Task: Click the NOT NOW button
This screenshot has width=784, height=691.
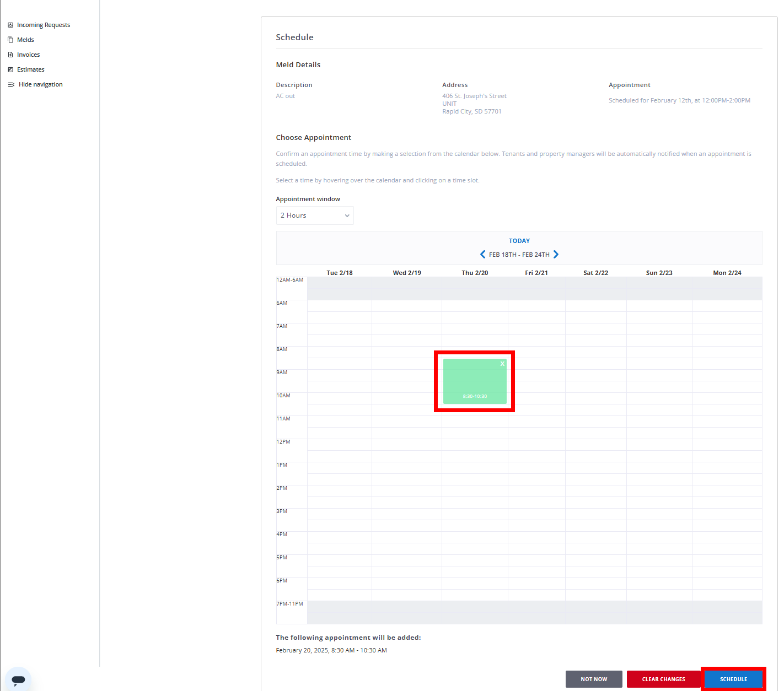Action: pyautogui.click(x=593, y=679)
